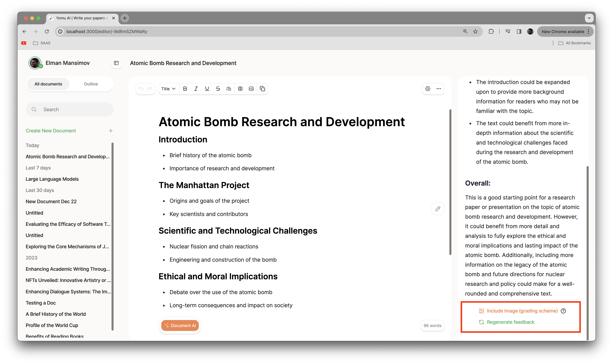Click the copy document icon
Screen dimensions: 613x364
[262, 89]
